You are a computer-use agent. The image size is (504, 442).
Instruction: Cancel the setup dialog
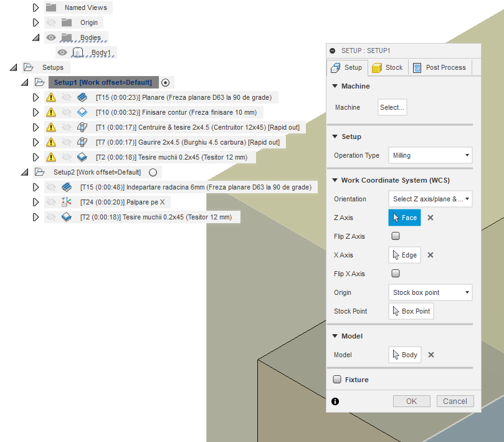point(455,401)
